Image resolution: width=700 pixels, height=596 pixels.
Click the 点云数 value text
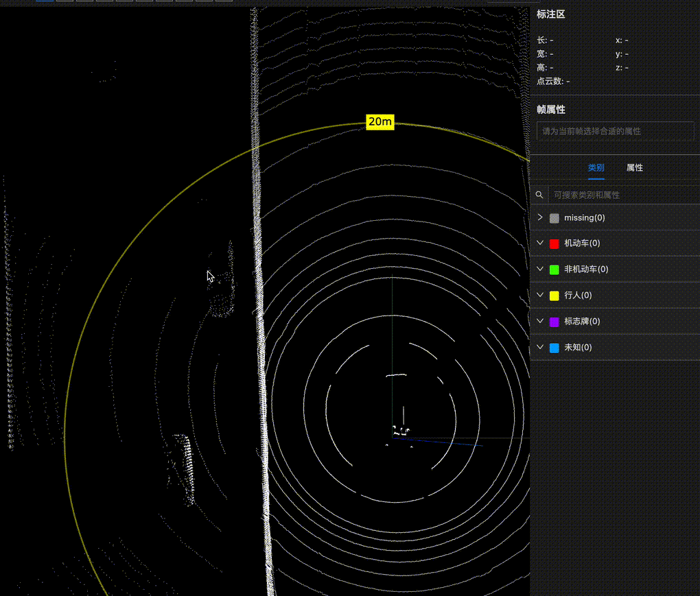(x=553, y=81)
